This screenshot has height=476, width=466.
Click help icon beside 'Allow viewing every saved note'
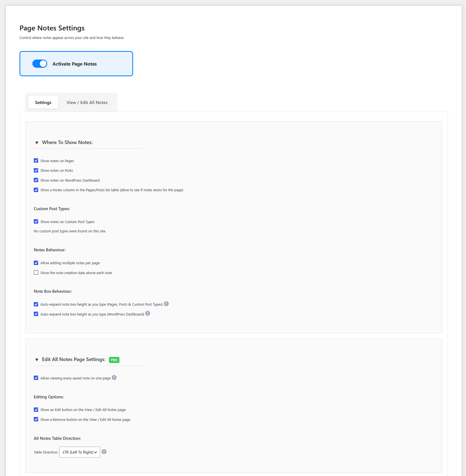click(114, 378)
